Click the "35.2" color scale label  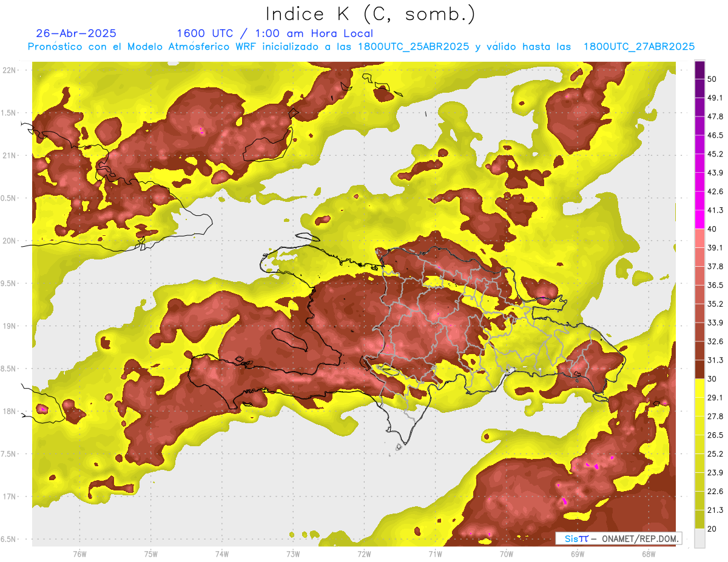pyautogui.click(x=715, y=304)
